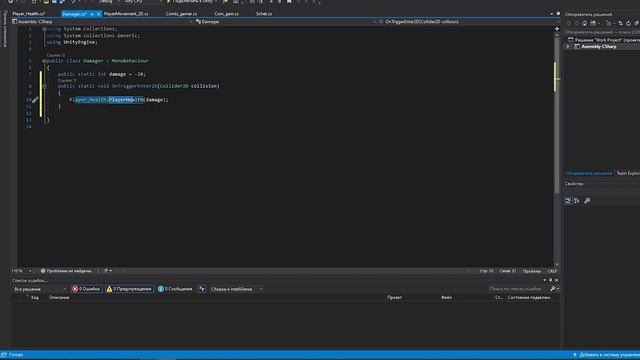The width and height of the screenshot is (640, 360).
Task: Sort by the Suppression State column
Action: [529, 298]
